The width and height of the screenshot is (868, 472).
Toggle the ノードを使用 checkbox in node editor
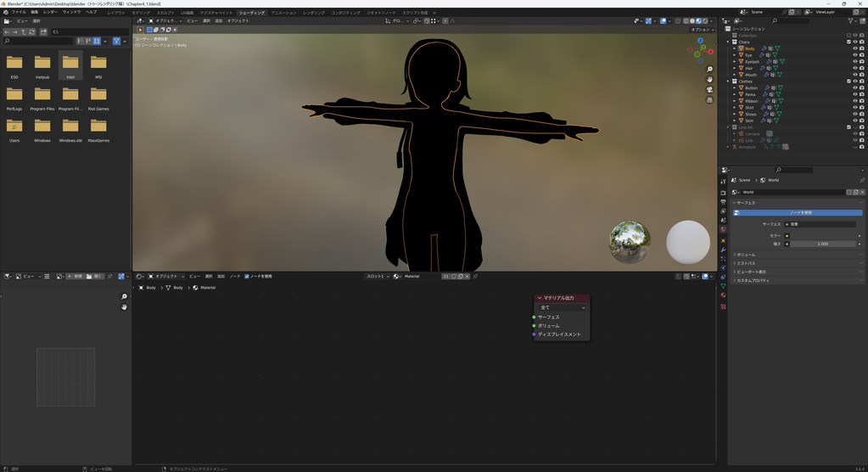247,276
